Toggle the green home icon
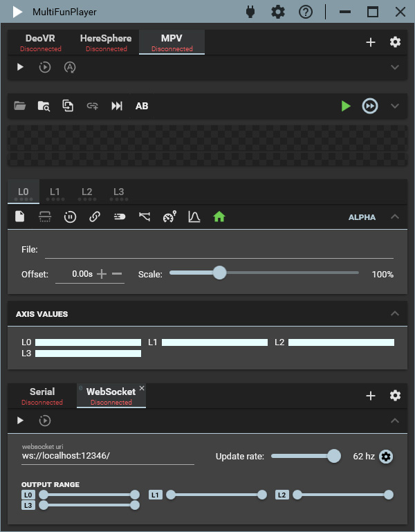The image size is (415, 532). pyautogui.click(x=219, y=217)
